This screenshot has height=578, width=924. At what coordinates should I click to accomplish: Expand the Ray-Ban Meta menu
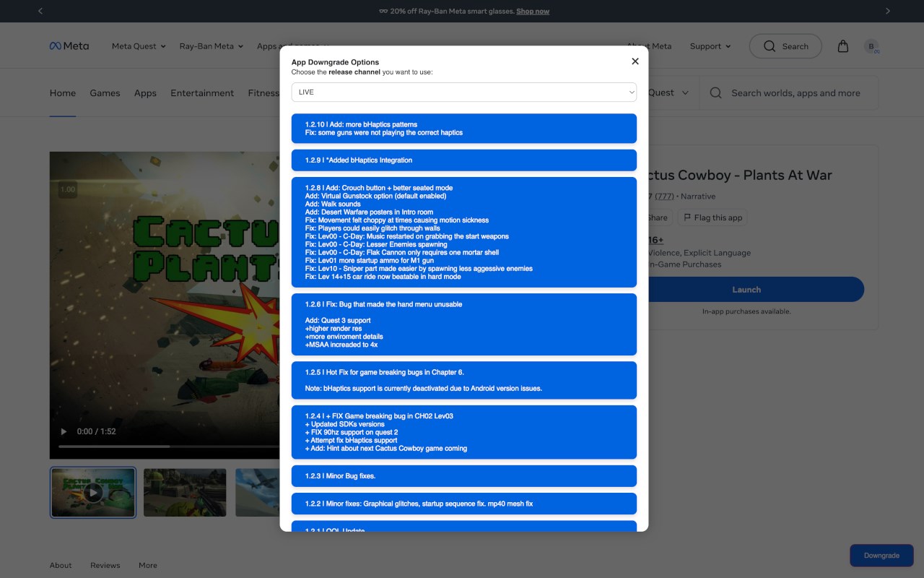click(x=211, y=46)
